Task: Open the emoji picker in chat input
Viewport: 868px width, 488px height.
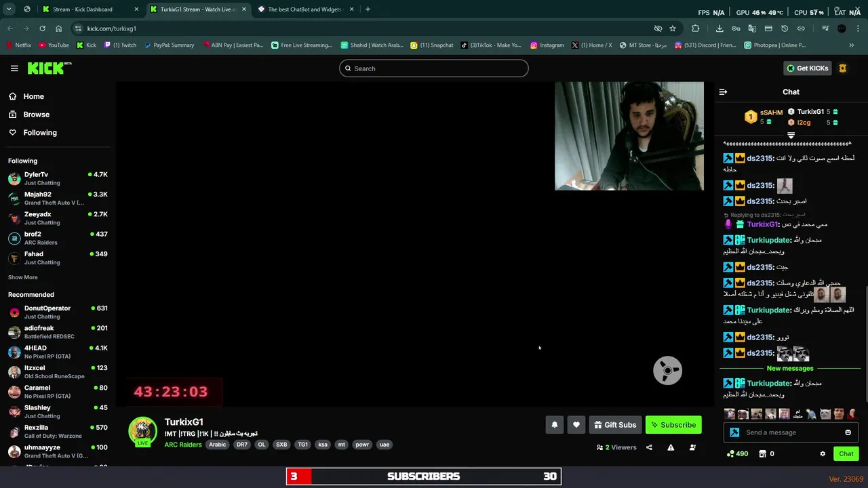Action: pyautogui.click(x=848, y=432)
